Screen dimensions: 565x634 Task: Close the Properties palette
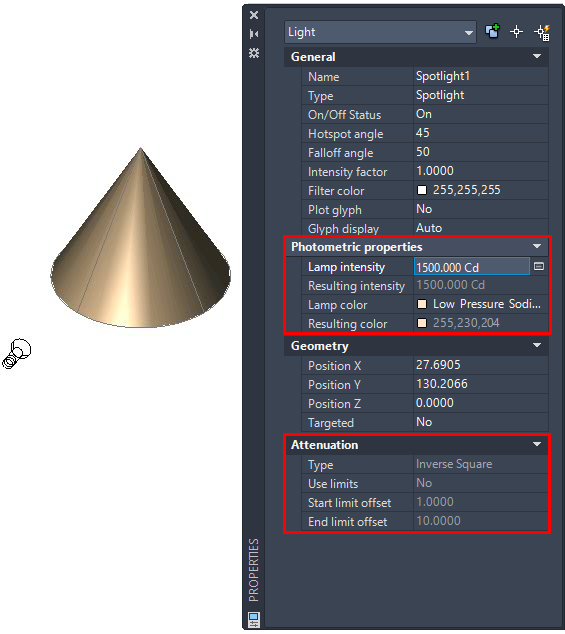pos(254,15)
